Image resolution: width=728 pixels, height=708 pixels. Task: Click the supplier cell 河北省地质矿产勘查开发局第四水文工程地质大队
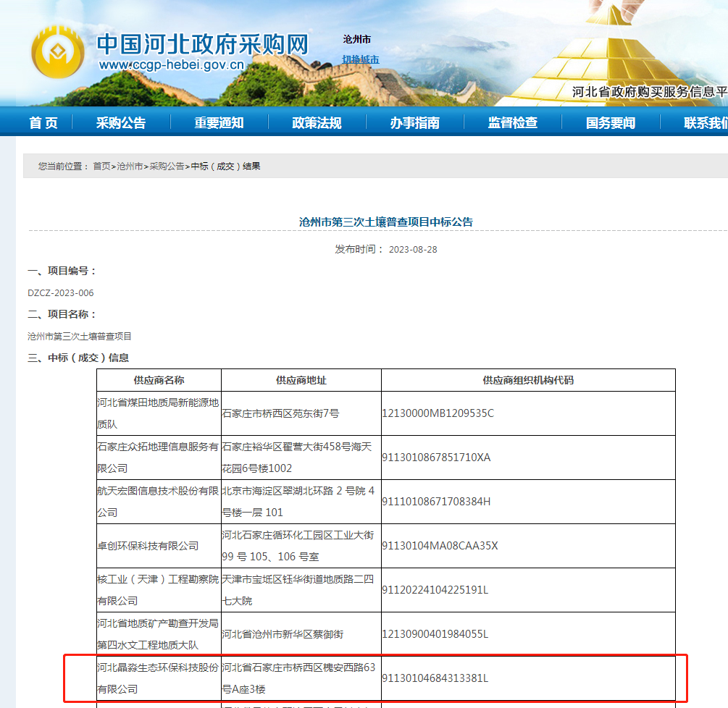point(159,633)
